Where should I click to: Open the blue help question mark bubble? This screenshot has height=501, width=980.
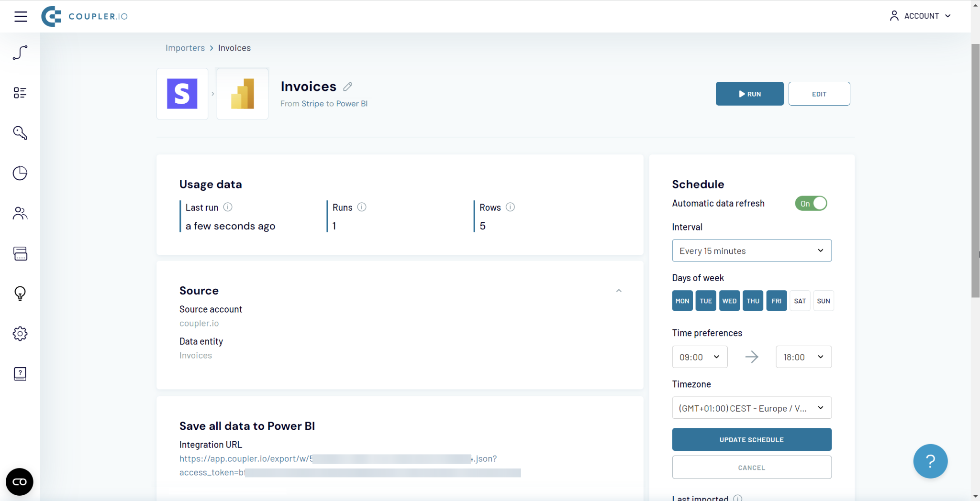click(930, 461)
